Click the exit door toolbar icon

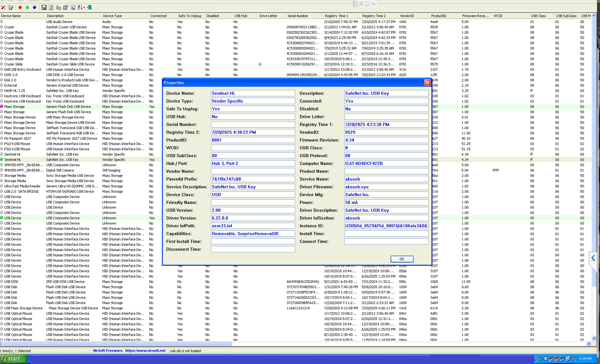(89, 7)
